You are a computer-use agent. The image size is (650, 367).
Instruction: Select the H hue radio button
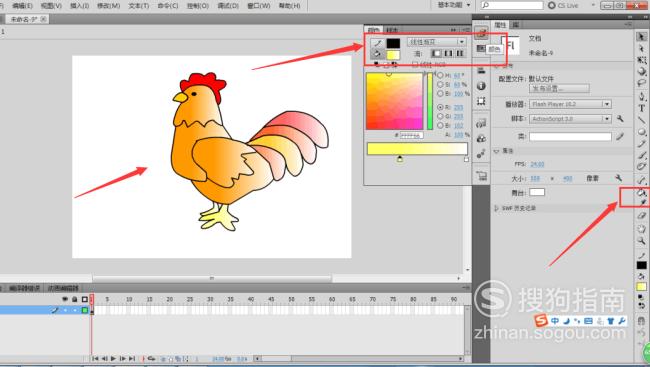click(x=440, y=75)
